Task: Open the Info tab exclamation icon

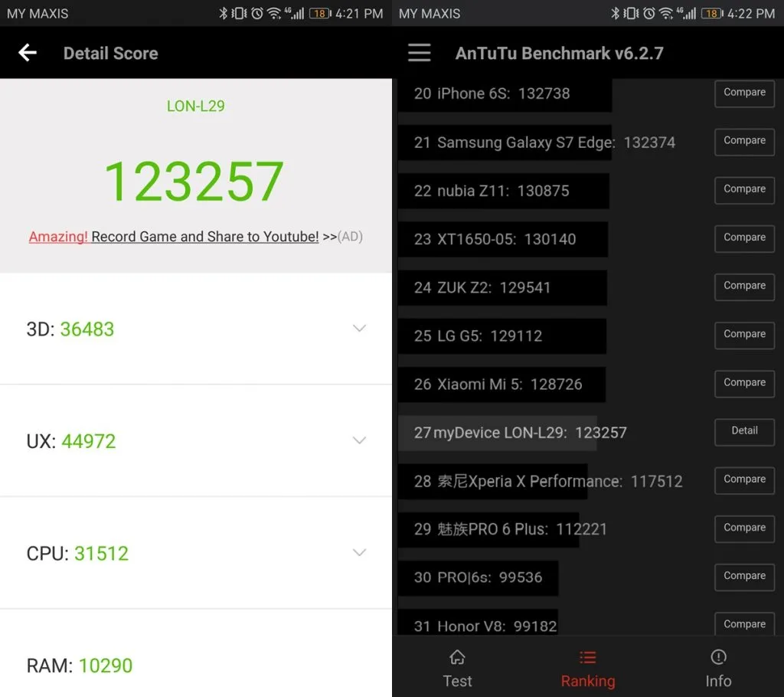Action: pos(718,657)
